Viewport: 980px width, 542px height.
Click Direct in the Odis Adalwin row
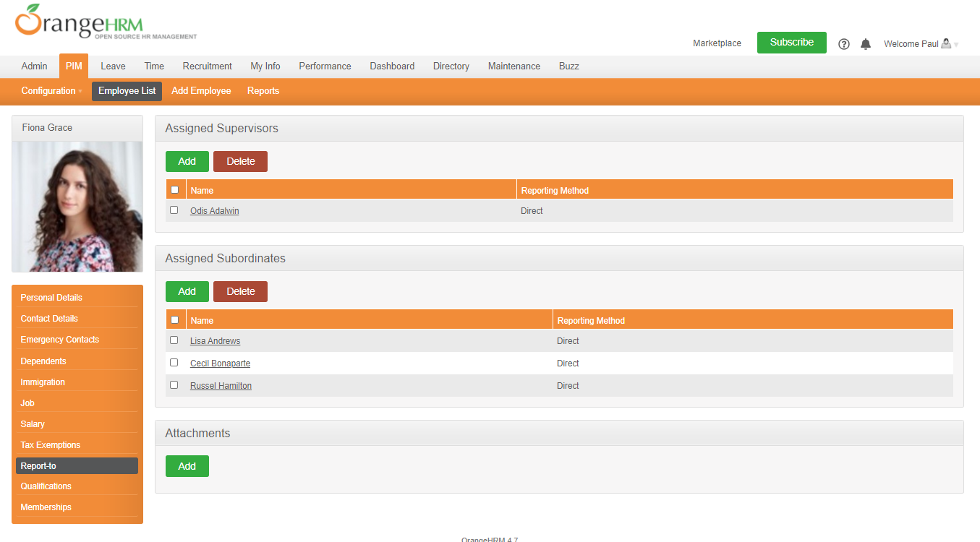[x=532, y=211]
